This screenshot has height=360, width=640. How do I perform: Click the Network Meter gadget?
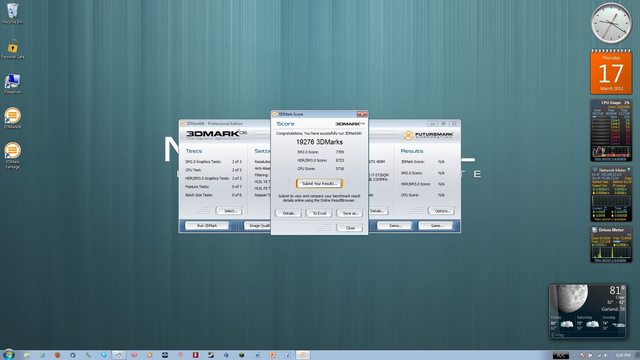(611, 194)
